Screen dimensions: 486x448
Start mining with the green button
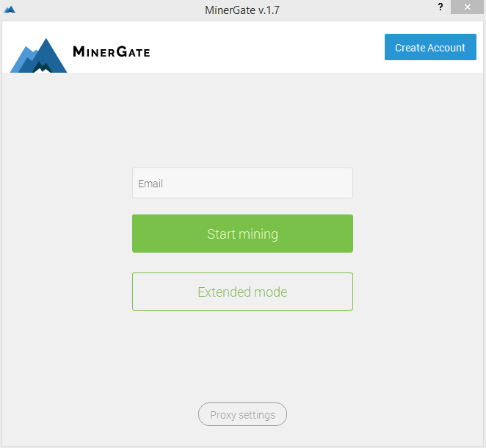pos(242,234)
